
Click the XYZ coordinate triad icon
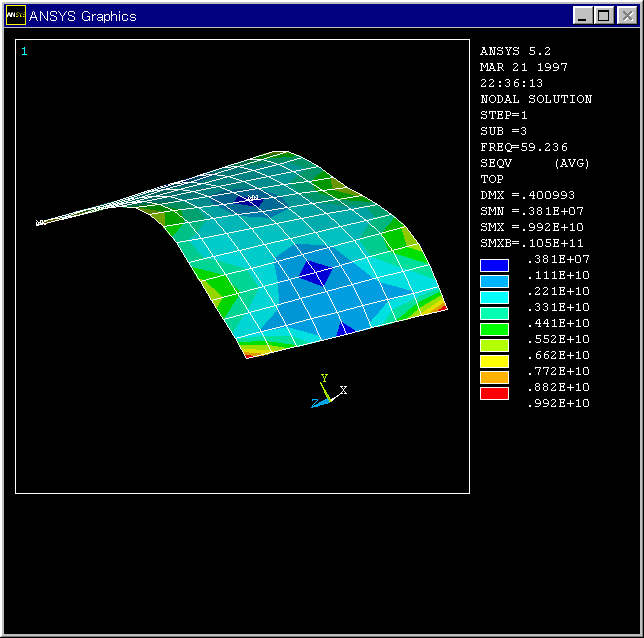pyautogui.click(x=329, y=391)
